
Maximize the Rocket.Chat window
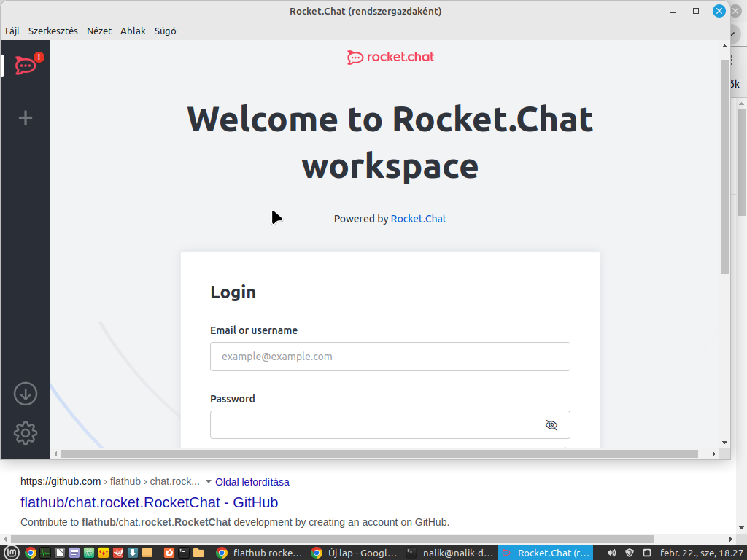(696, 11)
